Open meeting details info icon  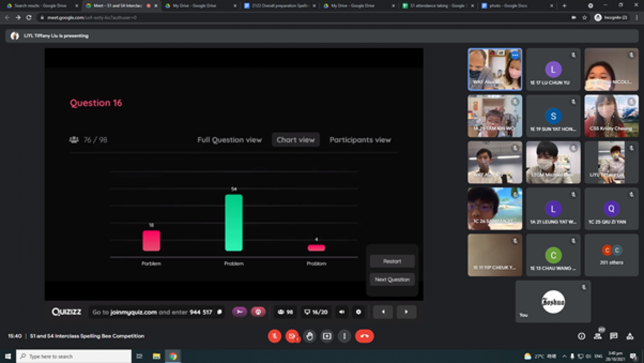pos(582,336)
